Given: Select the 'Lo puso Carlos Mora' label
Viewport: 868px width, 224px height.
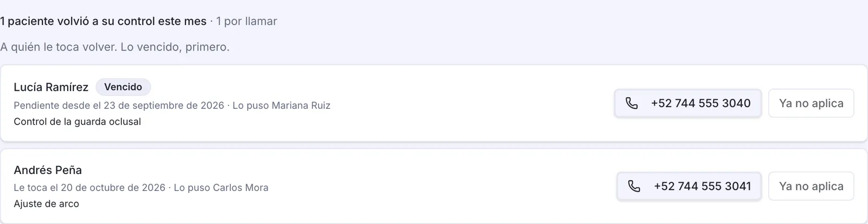Looking at the screenshot, I should [221, 188].
